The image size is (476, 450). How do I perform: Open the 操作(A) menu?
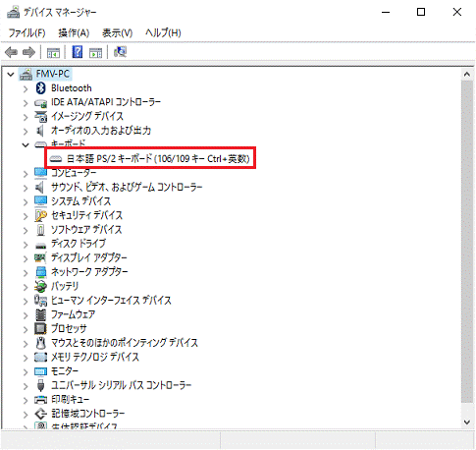point(74,32)
